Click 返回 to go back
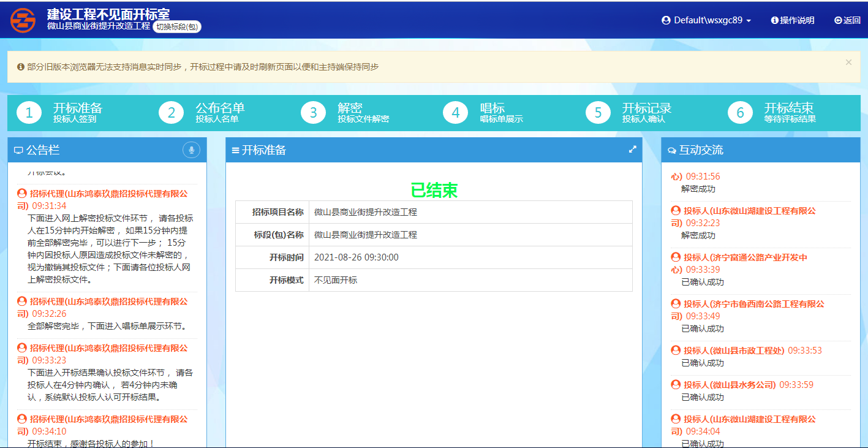The width and height of the screenshot is (868, 448). pos(847,20)
